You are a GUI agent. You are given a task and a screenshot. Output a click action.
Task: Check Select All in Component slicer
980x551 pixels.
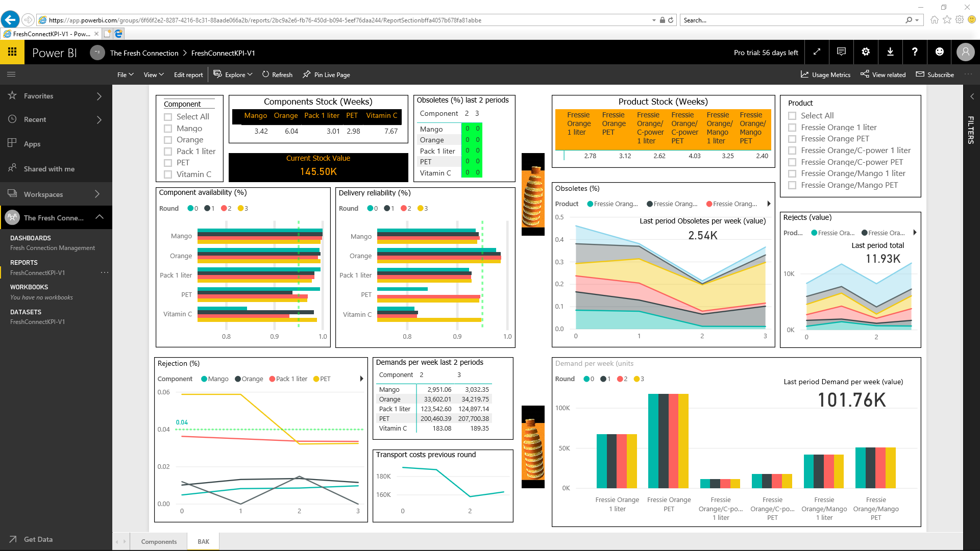(167, 117)
